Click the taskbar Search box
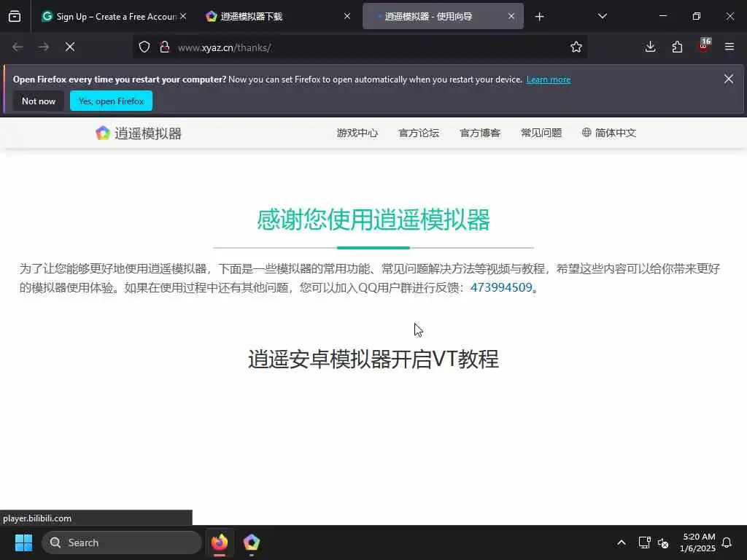Screen dimensions: 747x560 tap(122, 542)
